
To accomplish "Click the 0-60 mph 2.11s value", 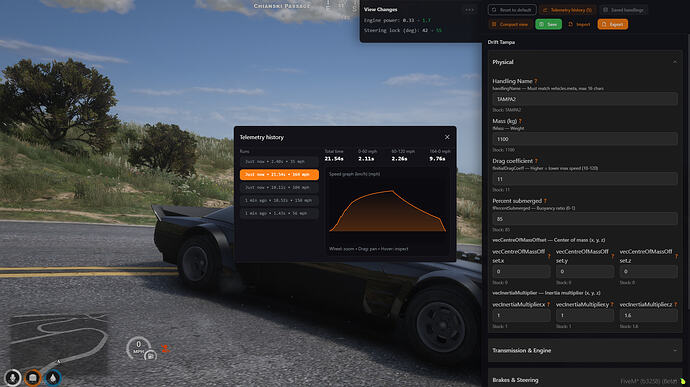I will [366, 158].
